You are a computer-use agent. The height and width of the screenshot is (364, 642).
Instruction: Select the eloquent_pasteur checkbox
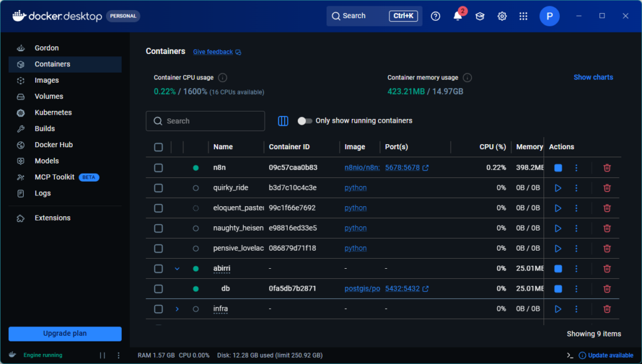point(159,208)
